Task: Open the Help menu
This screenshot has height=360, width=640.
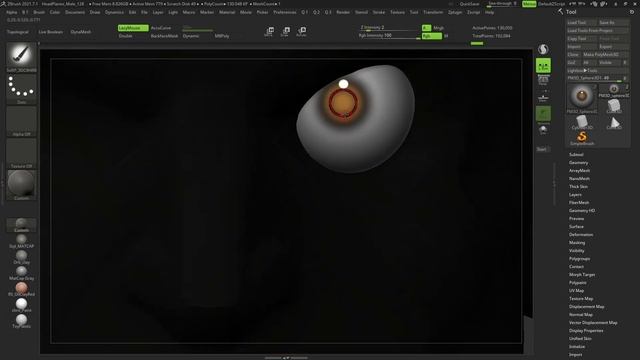Action: point(489,12)
